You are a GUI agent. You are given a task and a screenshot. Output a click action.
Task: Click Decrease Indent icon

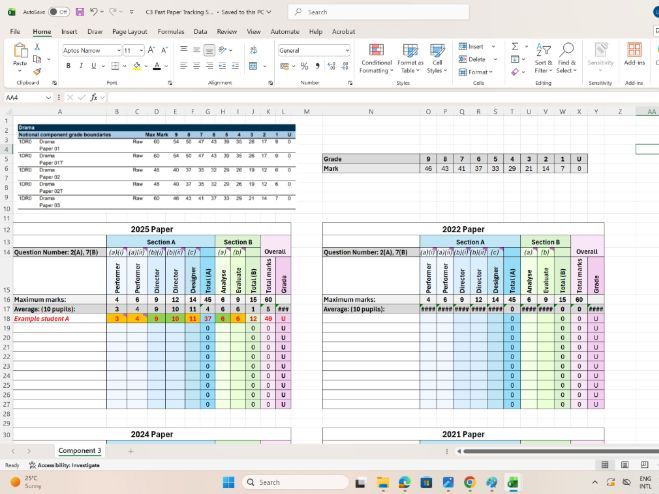(222, 66)
